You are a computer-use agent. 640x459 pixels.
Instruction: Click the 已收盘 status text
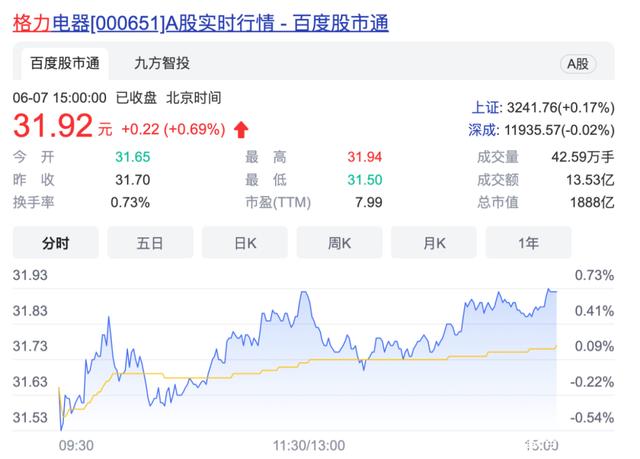[136, 98]
